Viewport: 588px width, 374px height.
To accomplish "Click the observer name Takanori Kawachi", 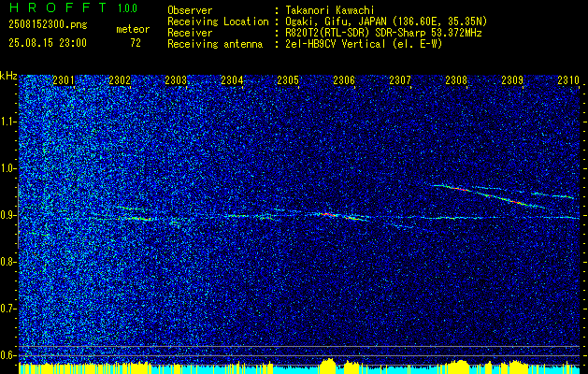I will 330,10.
